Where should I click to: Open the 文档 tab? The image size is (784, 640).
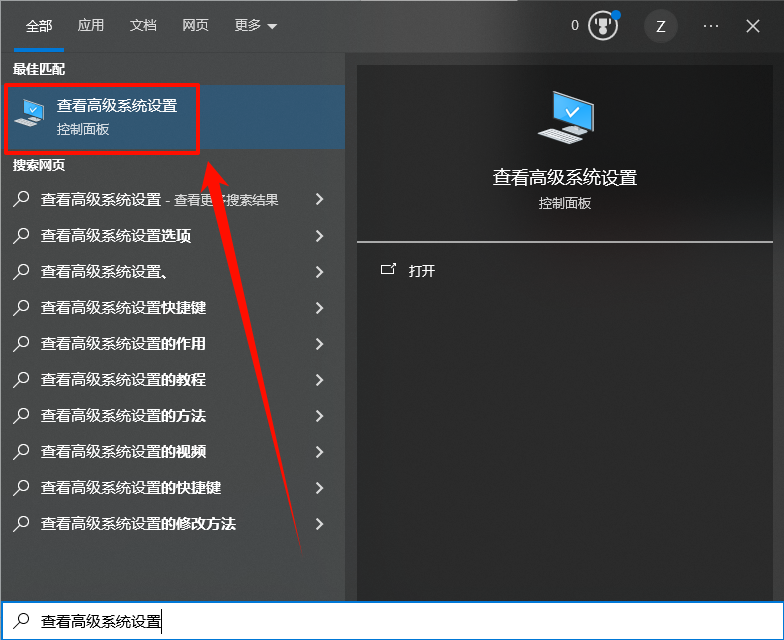143,26
